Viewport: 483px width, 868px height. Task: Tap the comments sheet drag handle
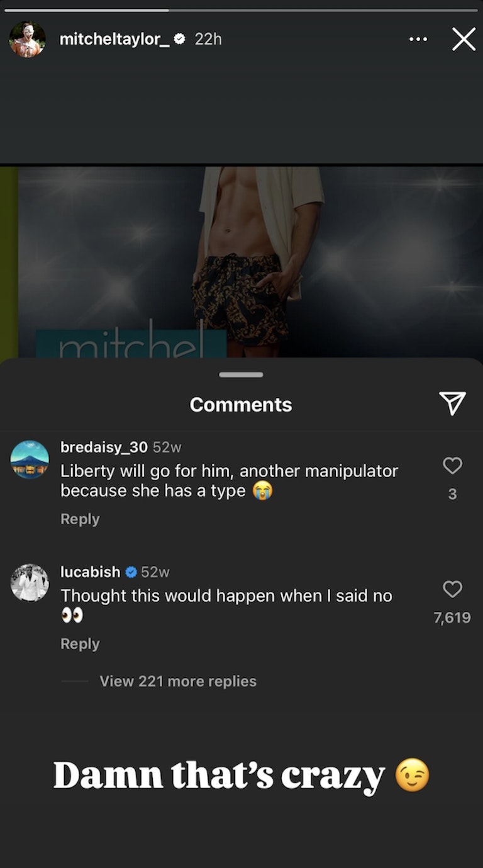coord(241,375)
